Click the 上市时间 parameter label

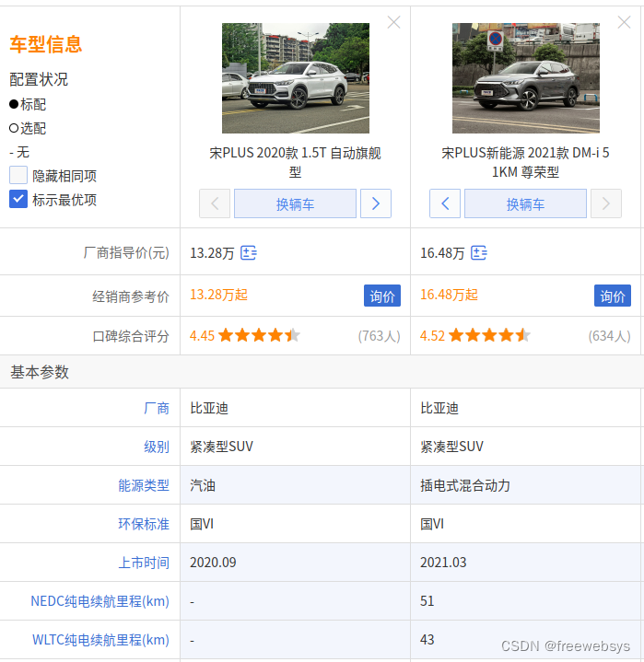pos(144,563)
